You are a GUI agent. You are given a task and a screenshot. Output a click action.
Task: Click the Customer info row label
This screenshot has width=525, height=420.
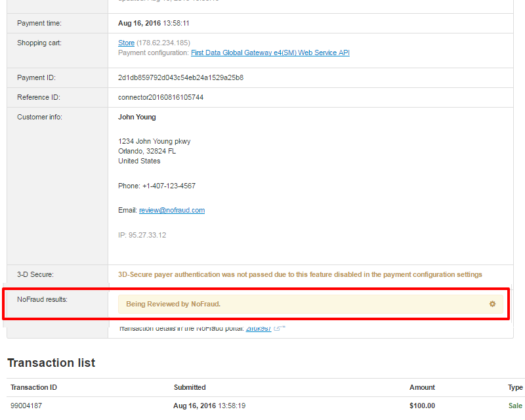pyautogui.click(x=39, y=117)
